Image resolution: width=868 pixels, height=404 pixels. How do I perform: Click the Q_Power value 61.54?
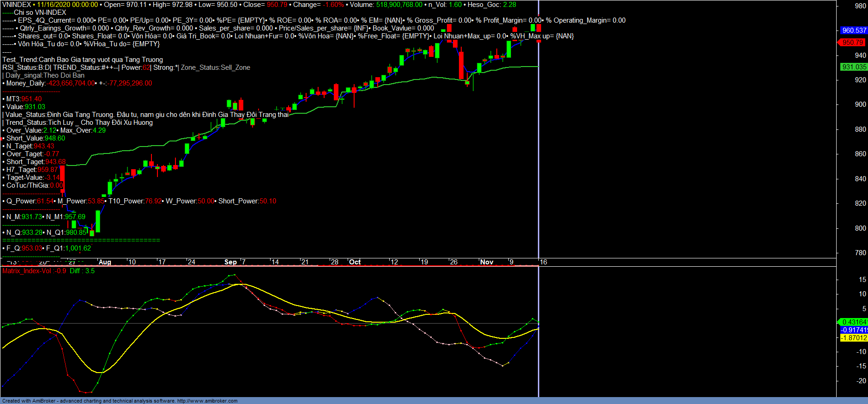pyautogui.click(x=45, y=201)
